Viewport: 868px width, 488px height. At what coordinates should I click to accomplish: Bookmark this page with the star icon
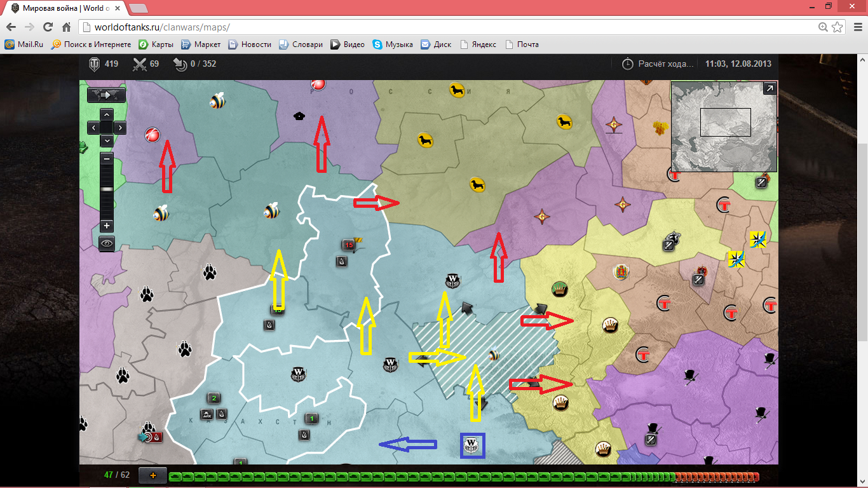tap(837, 27)
